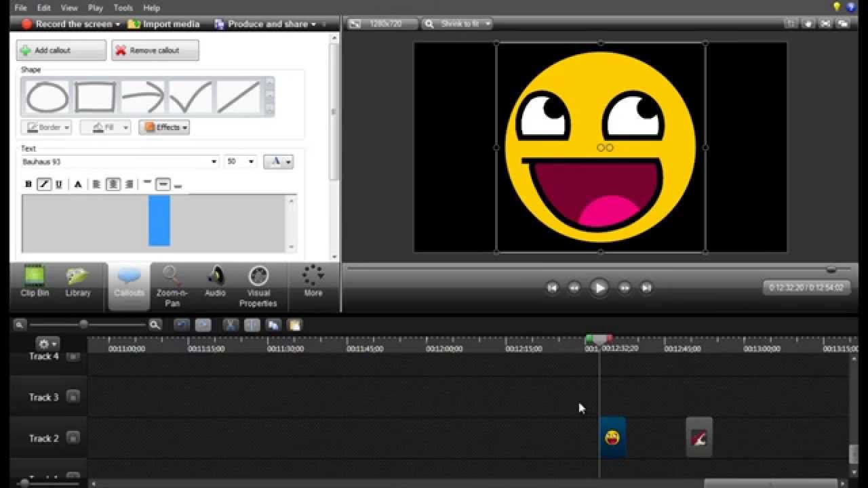
Task: Toggle italic text formatting
Action: pos(44,184)
